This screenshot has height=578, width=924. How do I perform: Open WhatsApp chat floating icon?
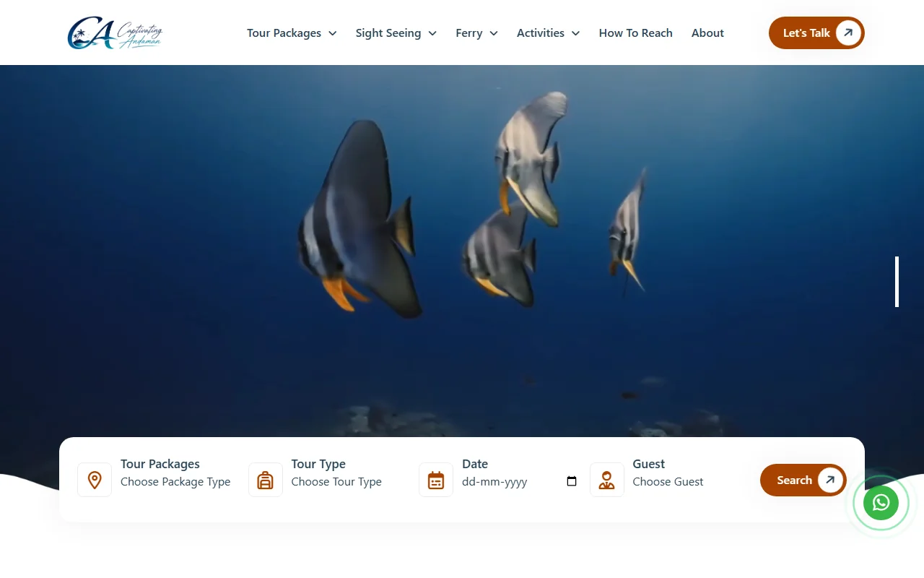(x=881, y=503)
